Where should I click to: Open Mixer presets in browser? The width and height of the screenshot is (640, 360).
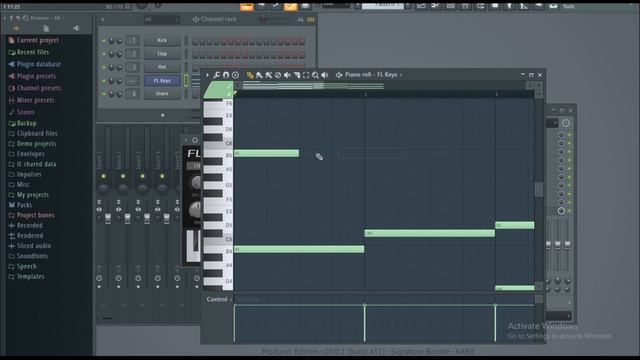(x=31, y=100)
